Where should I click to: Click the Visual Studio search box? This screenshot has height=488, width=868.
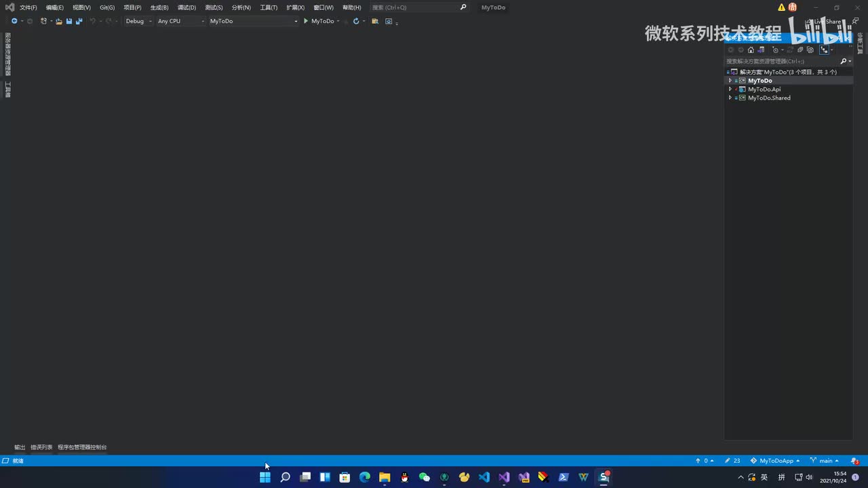coord(419,7)
